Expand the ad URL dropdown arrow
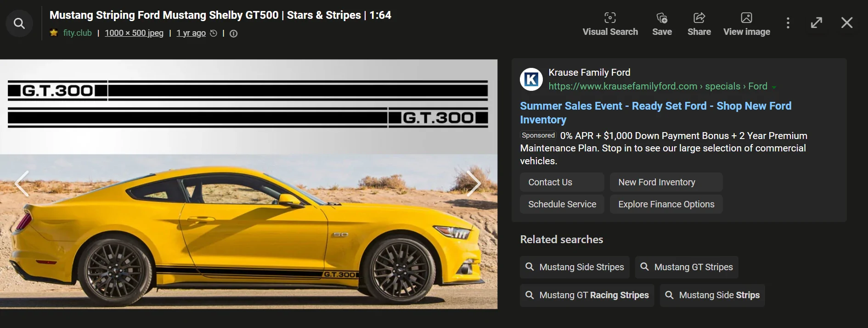 coord(774,87)
